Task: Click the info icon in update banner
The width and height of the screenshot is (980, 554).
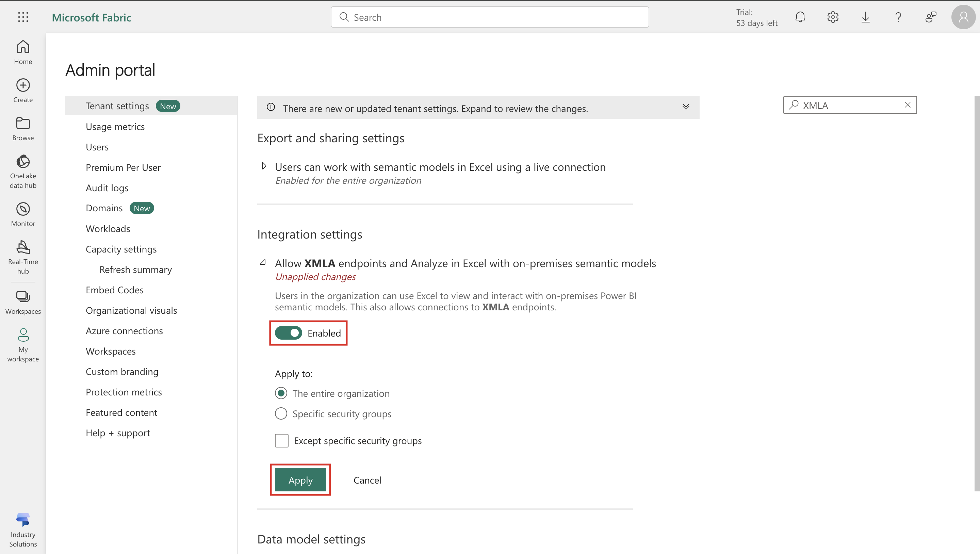Action: pyautogui.click(x=271, y=107)
